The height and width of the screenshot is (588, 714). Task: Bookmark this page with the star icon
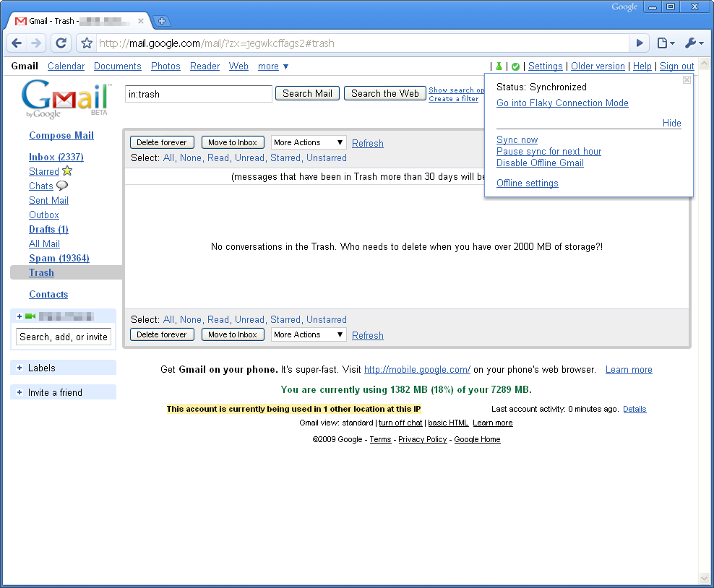tap(87, 43)
